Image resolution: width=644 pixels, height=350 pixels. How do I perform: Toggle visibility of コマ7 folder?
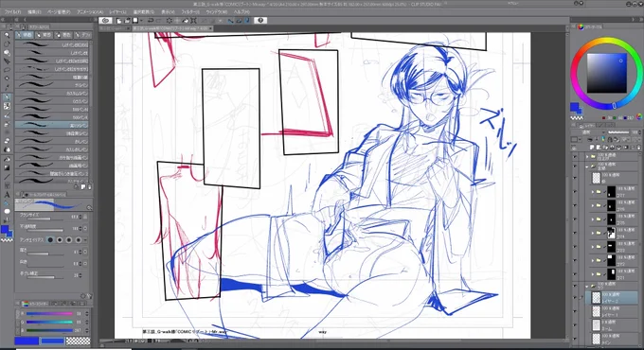[575, 192]
